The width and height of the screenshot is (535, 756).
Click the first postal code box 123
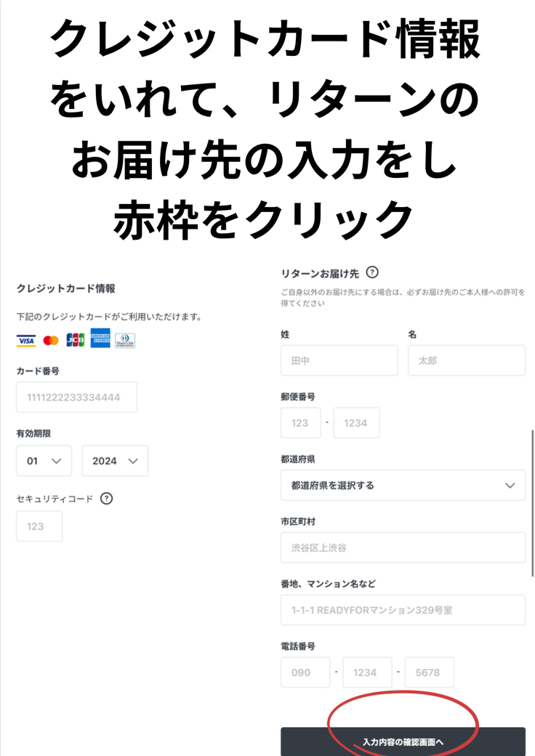point(300,423)
